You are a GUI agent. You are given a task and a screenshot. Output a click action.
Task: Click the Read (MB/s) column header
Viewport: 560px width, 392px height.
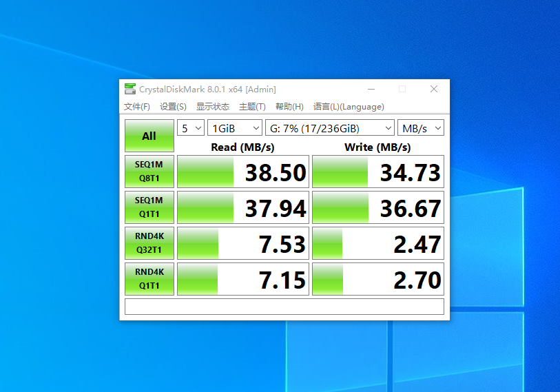(x=242, y=147)
